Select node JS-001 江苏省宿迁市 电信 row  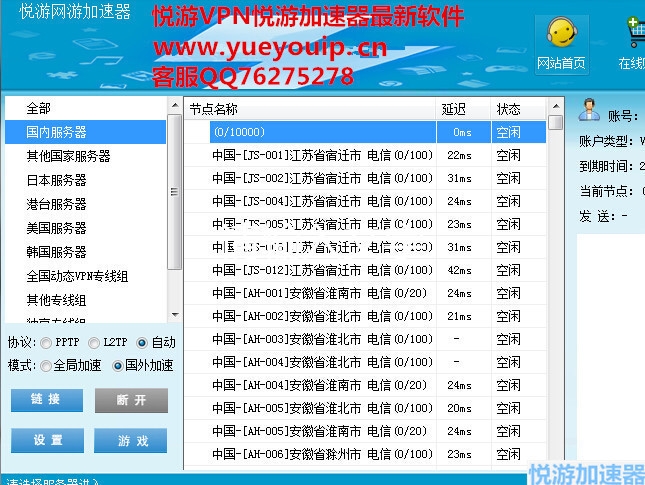[x=322, y=155]
